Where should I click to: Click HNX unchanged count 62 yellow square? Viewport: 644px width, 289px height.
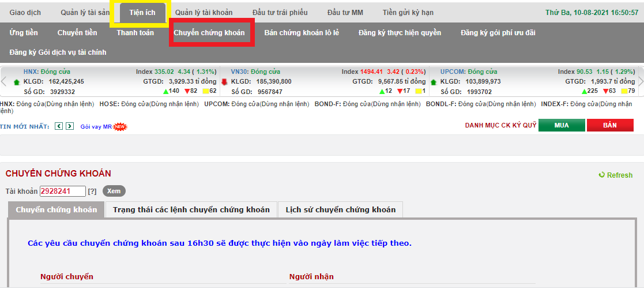click(x=205, y=91)
